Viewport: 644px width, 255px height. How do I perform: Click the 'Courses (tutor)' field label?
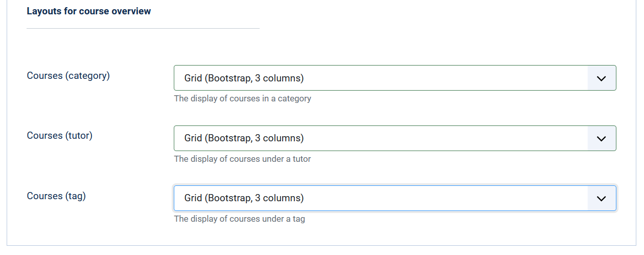59,136
